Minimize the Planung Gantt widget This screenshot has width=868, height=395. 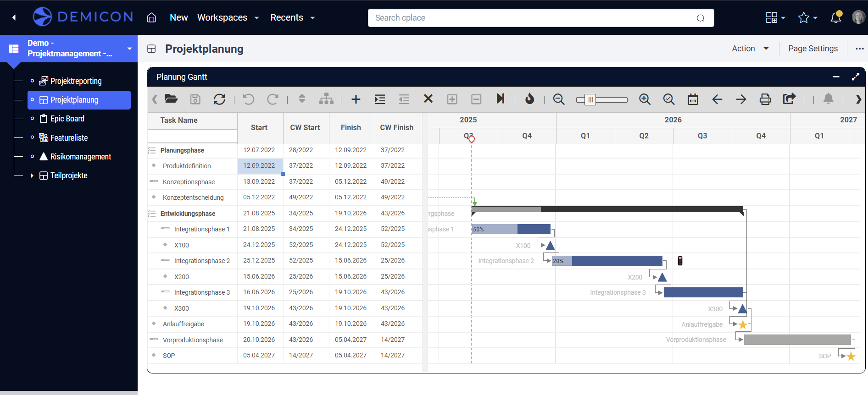836,77
